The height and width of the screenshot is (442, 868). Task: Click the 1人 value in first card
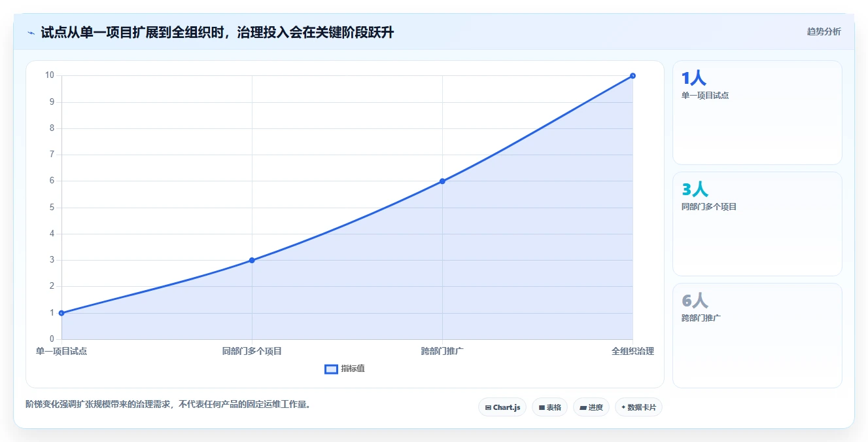(x=694, y=79)
